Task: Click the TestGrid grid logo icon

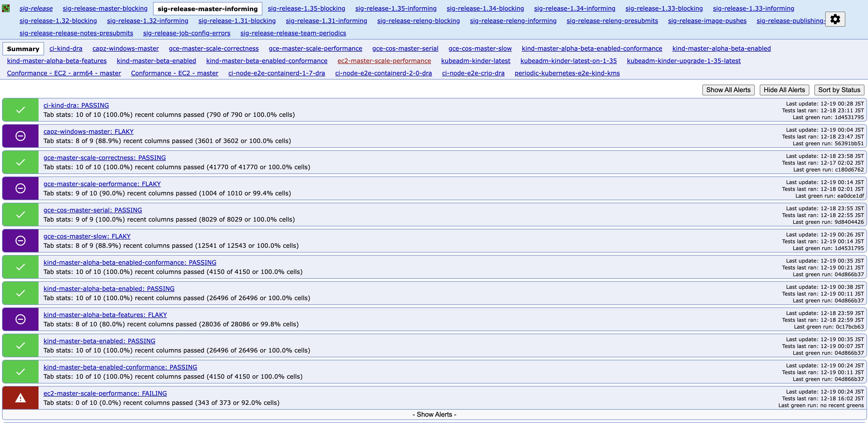Action: click(6, 8)
